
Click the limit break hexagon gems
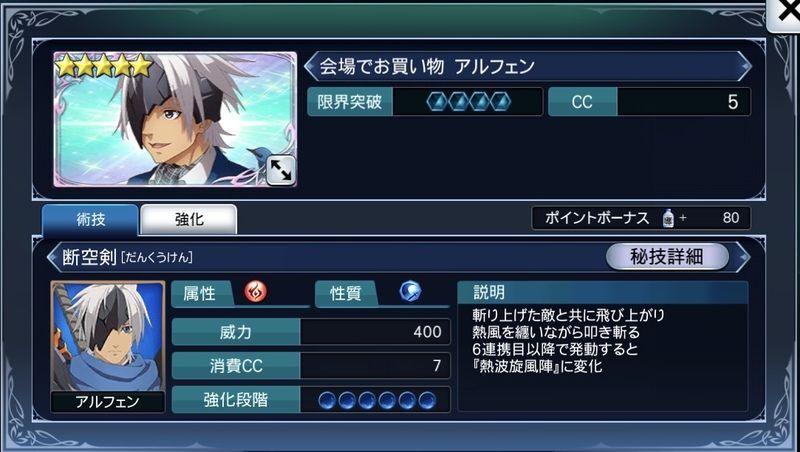coord(469,102)
